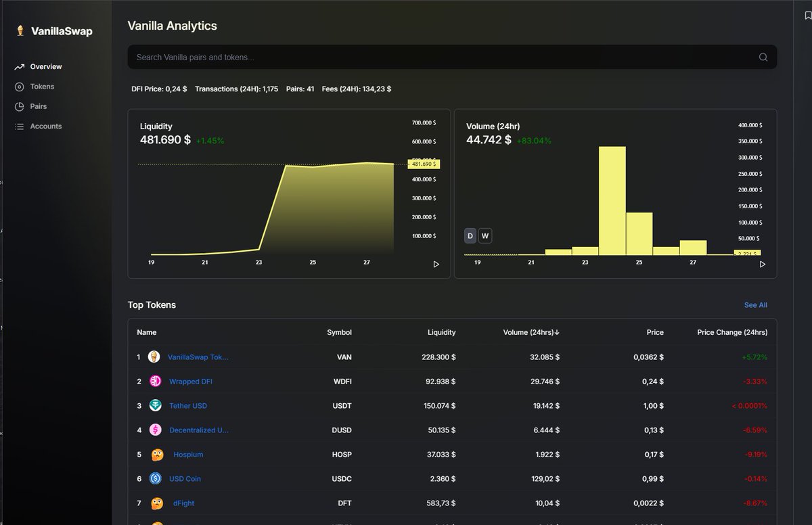Click the +5.72% price change cell
The height and width of the screenshot is (525, 812).
(x=754, y=357)
